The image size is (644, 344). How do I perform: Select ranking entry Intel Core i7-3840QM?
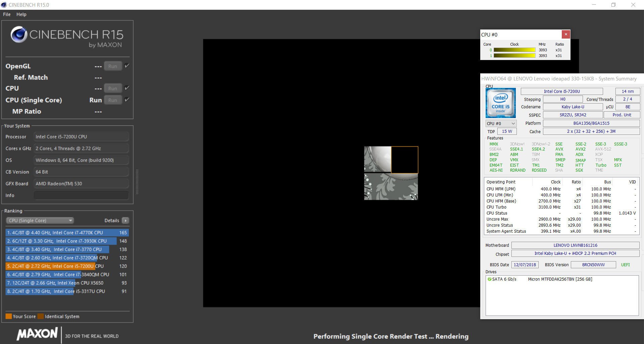[67, 274]
